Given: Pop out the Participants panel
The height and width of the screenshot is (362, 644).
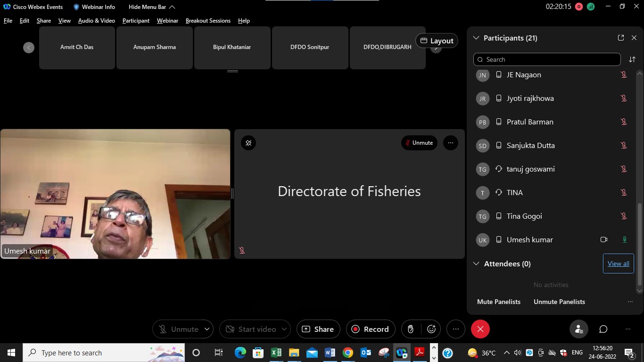Looking at the screenshot, I should click(620, 38).
